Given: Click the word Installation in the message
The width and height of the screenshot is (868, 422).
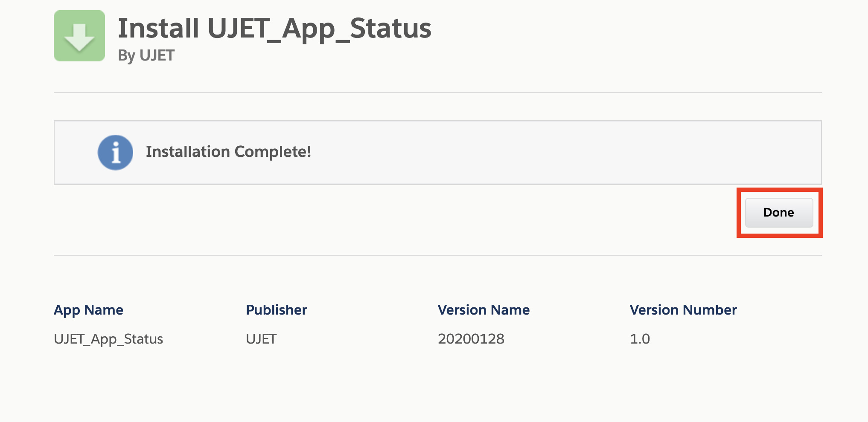Looking at the screenshot, I should 188,152.
